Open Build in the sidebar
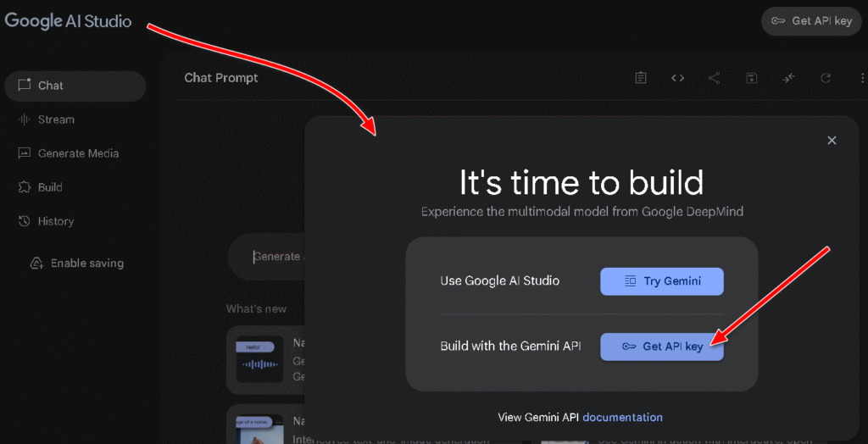The width and height of the screenshot is (868, 444). coord(75,187)
